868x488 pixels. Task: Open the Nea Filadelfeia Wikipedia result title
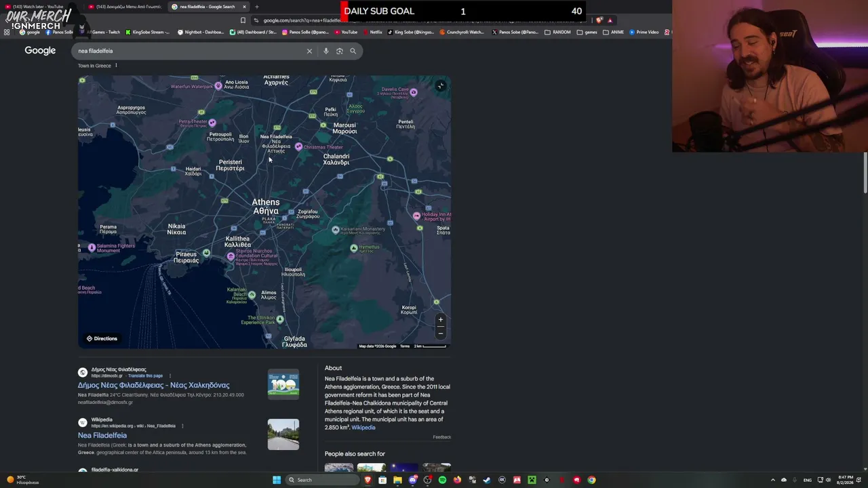pyautogui.click(x=102, y=435)
